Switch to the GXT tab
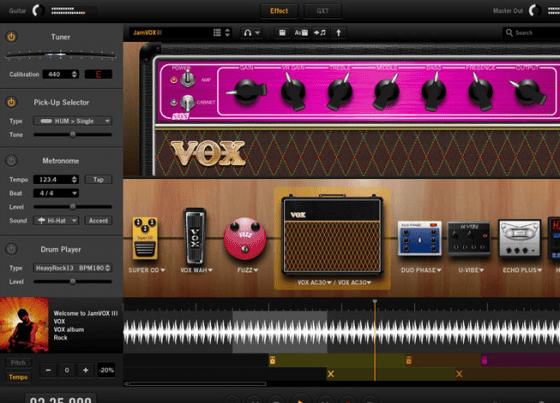Viewport: 560px width, 403px height. (322, 11)
